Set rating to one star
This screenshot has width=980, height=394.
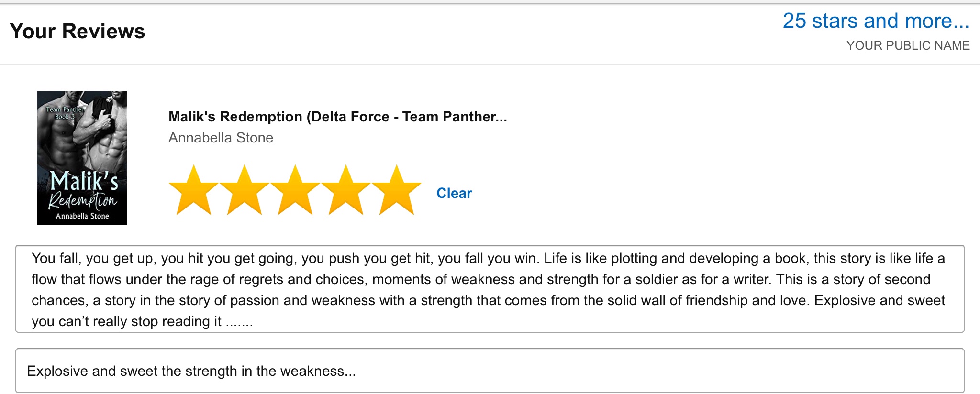(194, 191)
